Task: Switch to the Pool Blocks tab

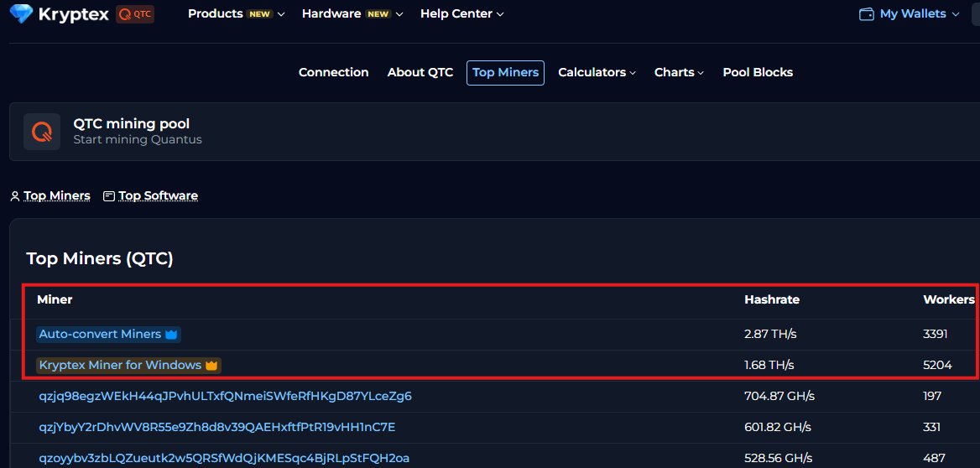Action: pos(758,72)
